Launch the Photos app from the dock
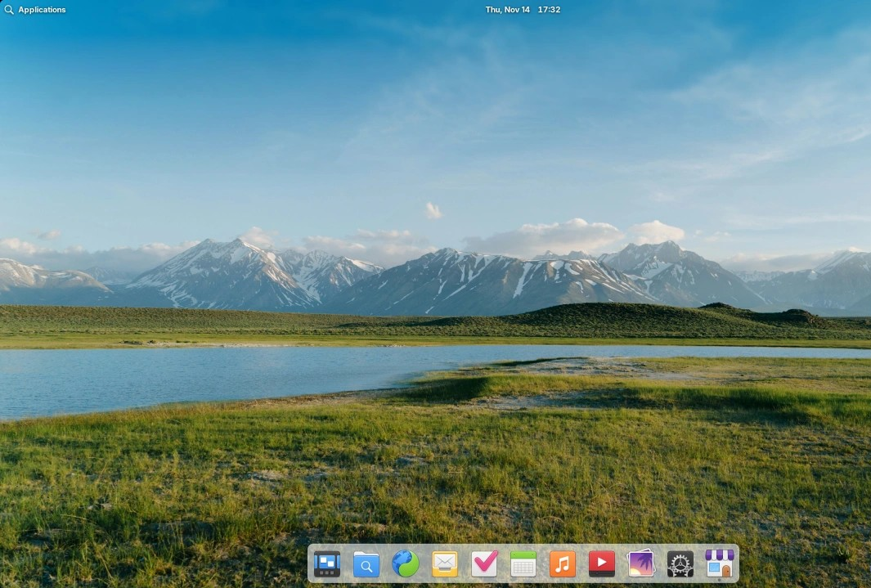This screenshot has width=871, height=588. point(640,563)
